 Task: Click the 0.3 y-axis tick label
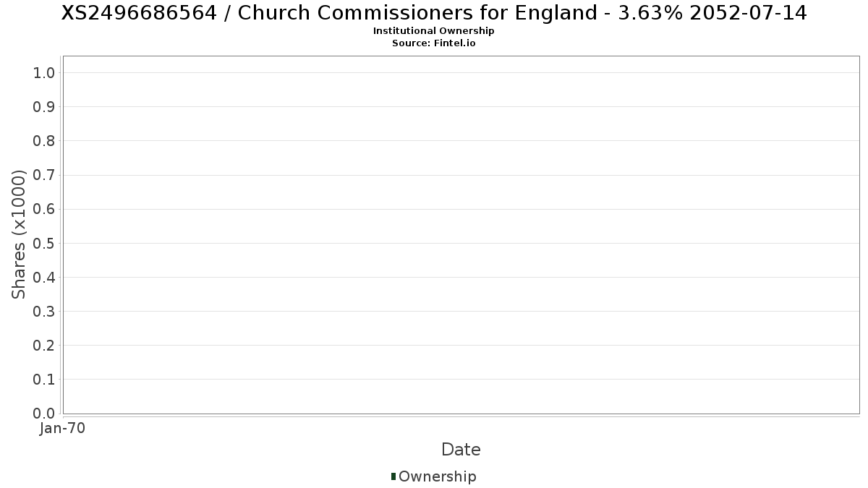(x=44, y=312)
